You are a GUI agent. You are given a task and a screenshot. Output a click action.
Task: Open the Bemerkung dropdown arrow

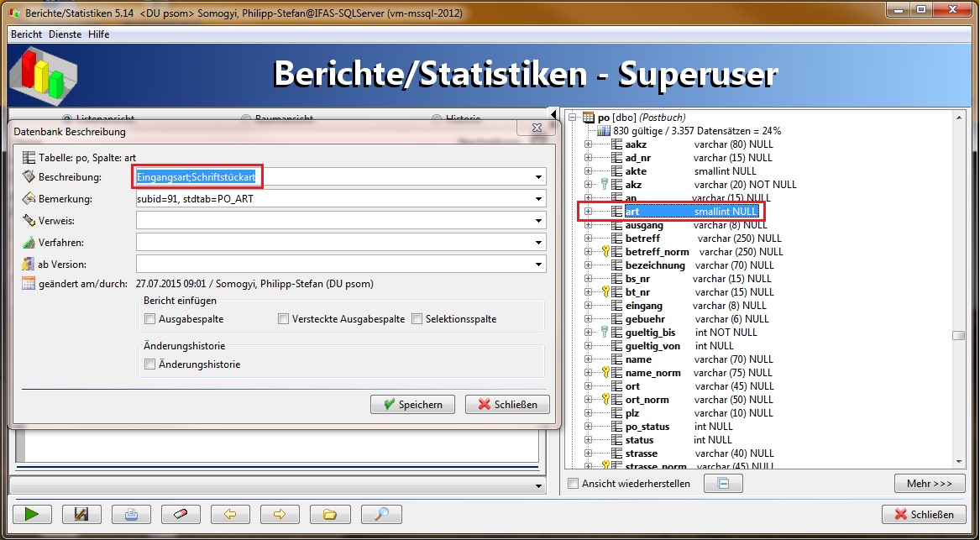click(x=537, y=200)
